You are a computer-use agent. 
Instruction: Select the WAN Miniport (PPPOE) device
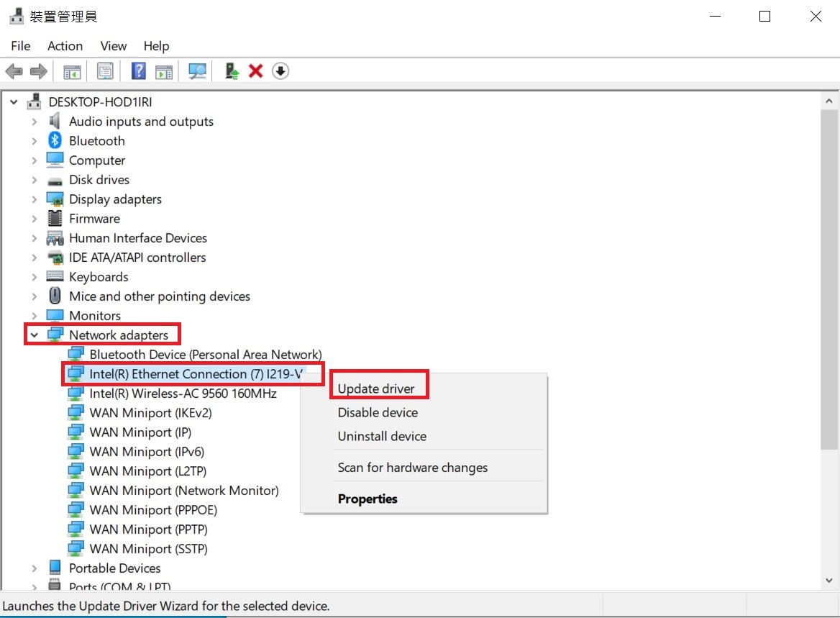(153, 510)
